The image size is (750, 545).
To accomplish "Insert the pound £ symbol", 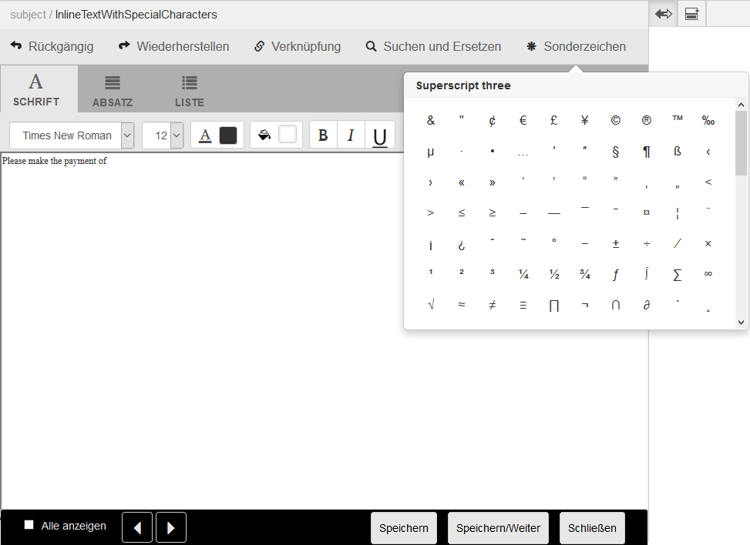I will click(554, 121).
